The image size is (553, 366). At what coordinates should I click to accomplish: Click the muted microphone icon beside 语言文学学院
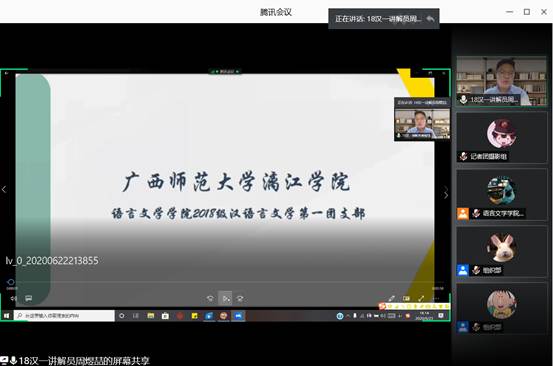point(476,213)
